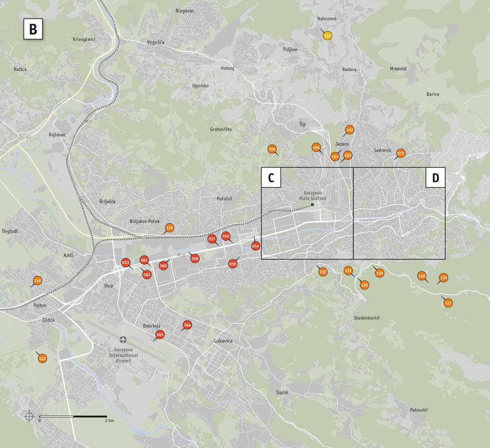Click the Sarajevo Main Station square marker
The image size is (490, 448).
(312, 205)
